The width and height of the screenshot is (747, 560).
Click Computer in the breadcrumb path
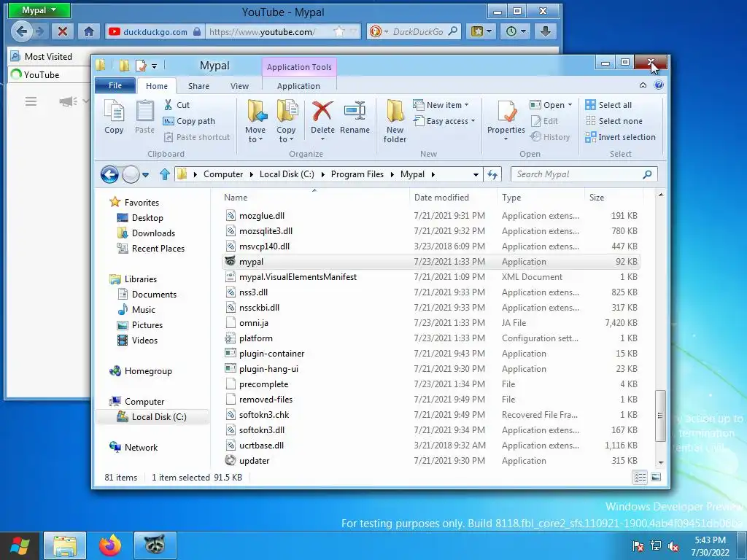pos(223,174)
